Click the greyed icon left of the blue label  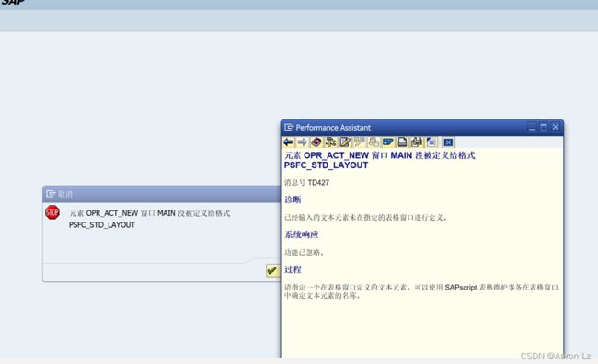click(374, 142)
